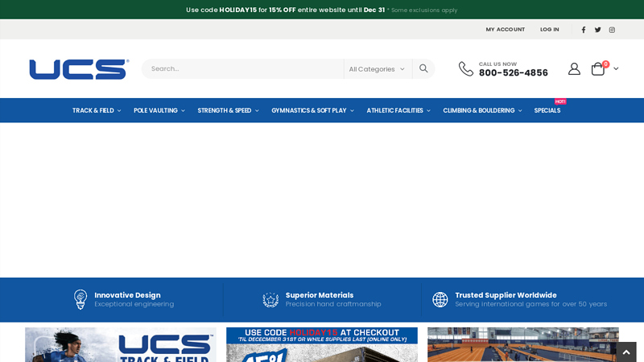Click the Innovative Design lightbulb icon
The width and height of the screenshot is (644, 362).
(x=80, y=299)
